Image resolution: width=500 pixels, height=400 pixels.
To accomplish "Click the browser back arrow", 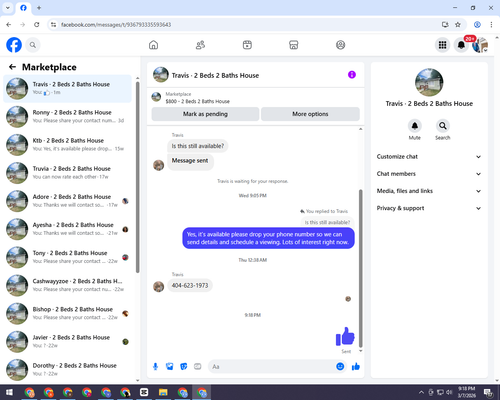I will 9,24.
